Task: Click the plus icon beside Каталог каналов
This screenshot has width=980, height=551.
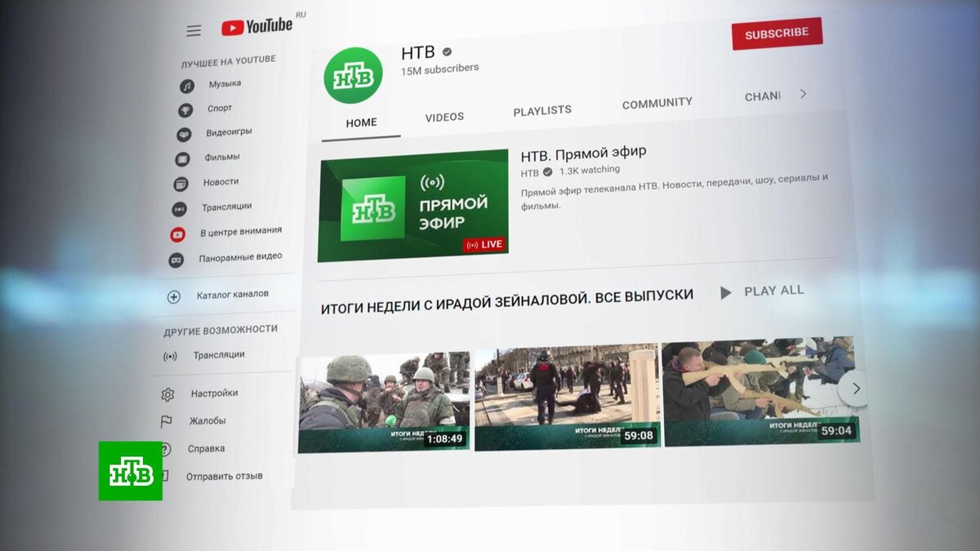Action: pyautogui.click(x=174, y=297)
